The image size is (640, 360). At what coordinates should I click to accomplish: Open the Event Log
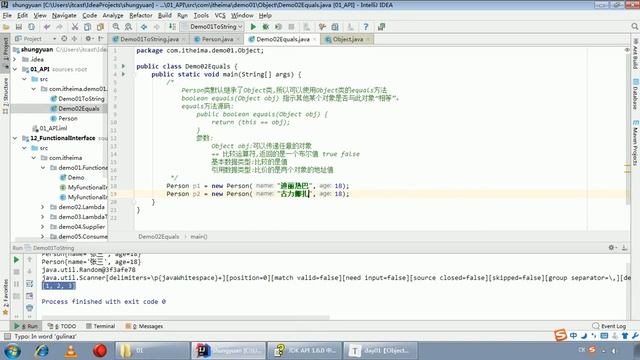coord(609,326)
